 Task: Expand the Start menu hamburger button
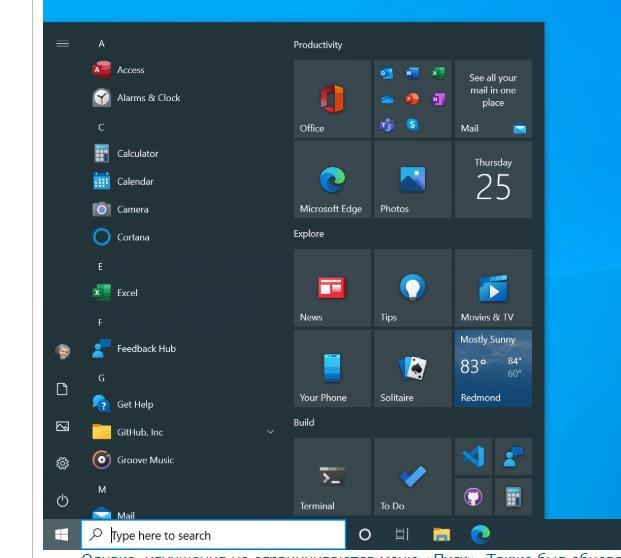(x=63, y=44)
